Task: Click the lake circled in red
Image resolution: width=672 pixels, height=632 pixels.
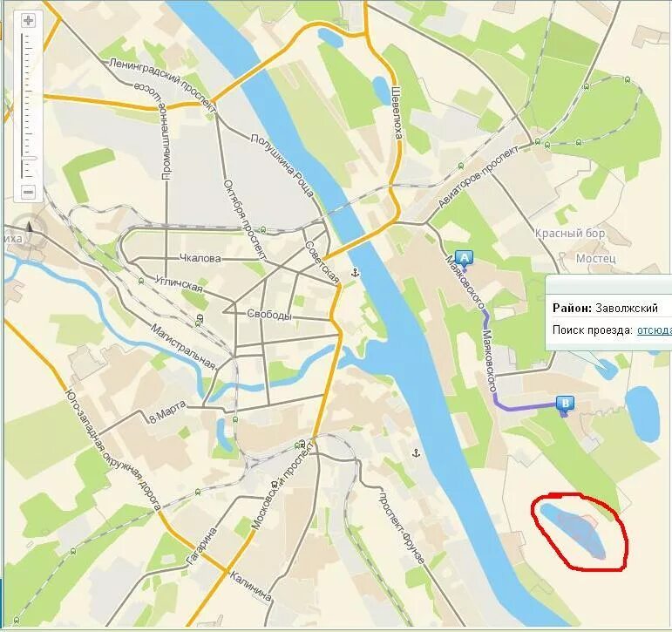Action: (574, 530)
